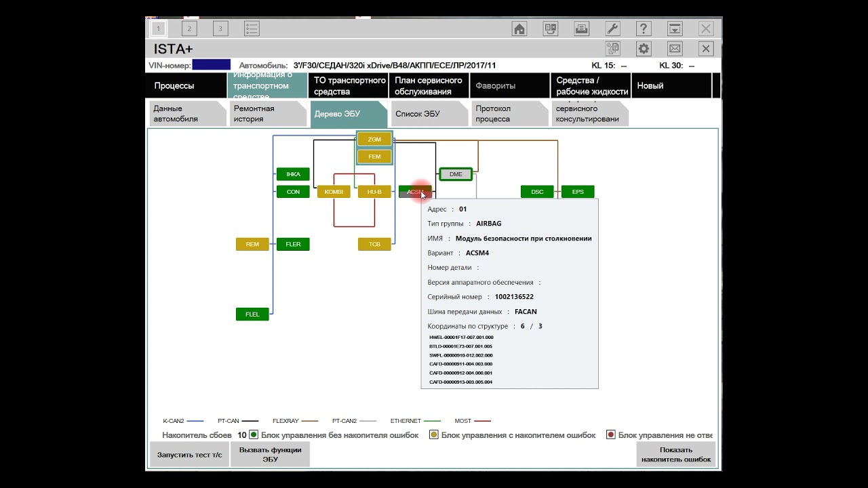Image resolution: width=868 pixels, height=488 pixels.
Task: Switch to session 3 in the top toolbar
Action: pyautogui.click(x=220, y=28)
